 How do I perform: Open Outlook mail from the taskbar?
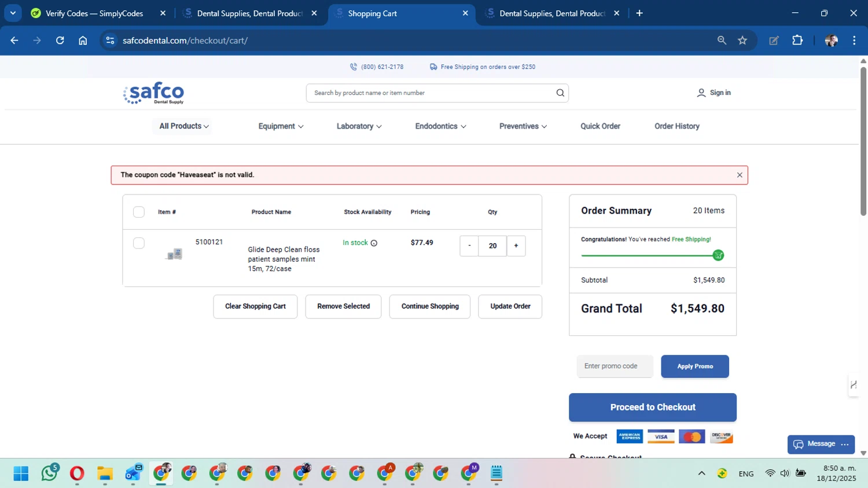tap(133, 473)
